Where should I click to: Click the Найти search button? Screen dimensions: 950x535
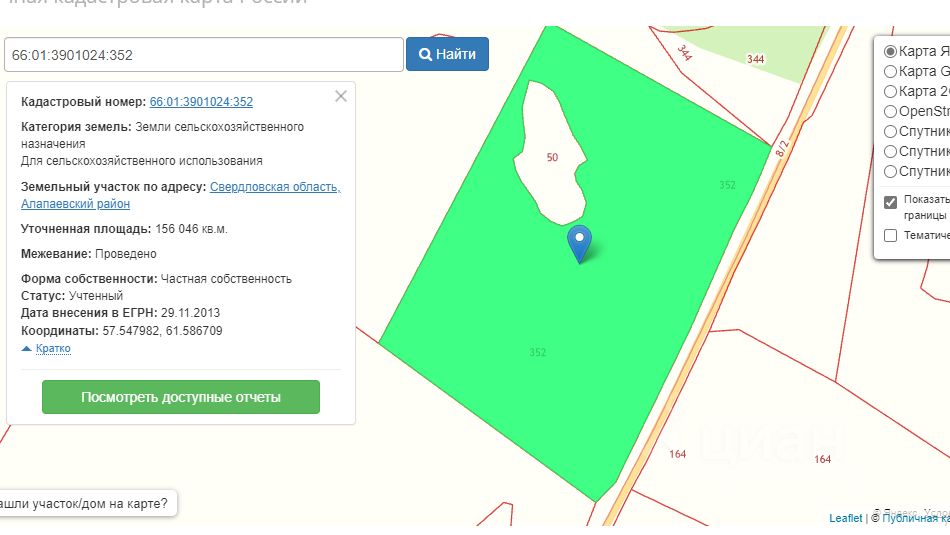(x=447, y=54)
